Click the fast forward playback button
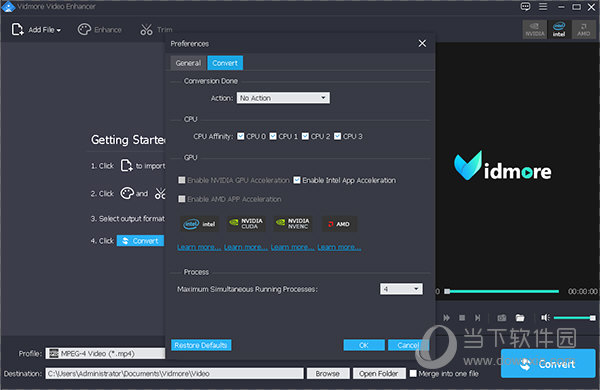This screenshot has height=390, width=600. tap(447, 318)
